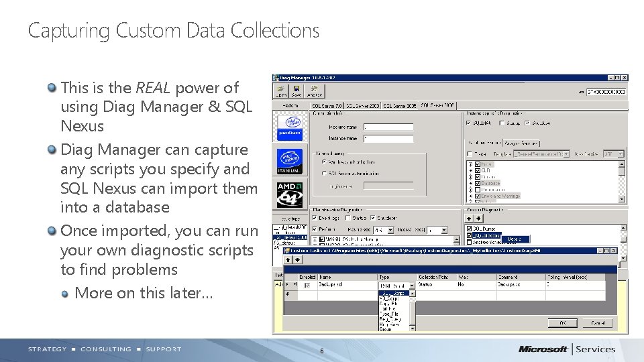Toggle the Event logs checkbox

(315, 218)
